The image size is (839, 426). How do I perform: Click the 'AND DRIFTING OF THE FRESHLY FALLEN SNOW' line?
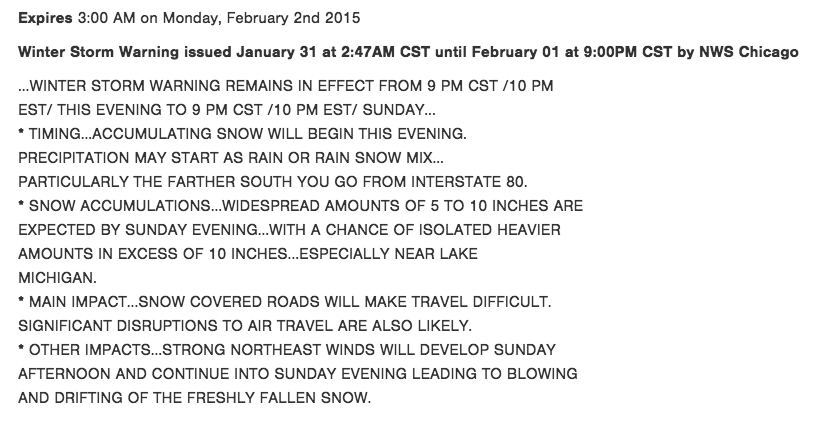click(x=194, y=398)
